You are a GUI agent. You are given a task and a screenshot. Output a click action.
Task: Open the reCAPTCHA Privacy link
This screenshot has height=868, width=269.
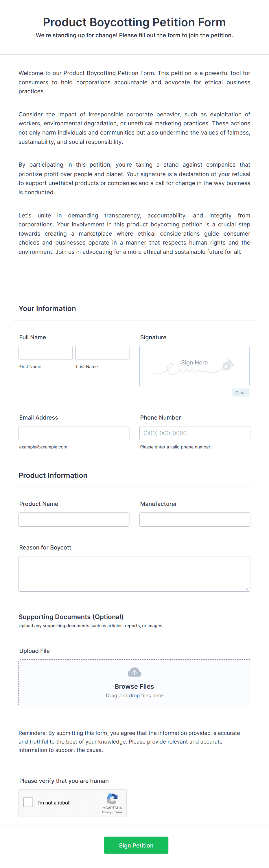[x=106, y=812]
